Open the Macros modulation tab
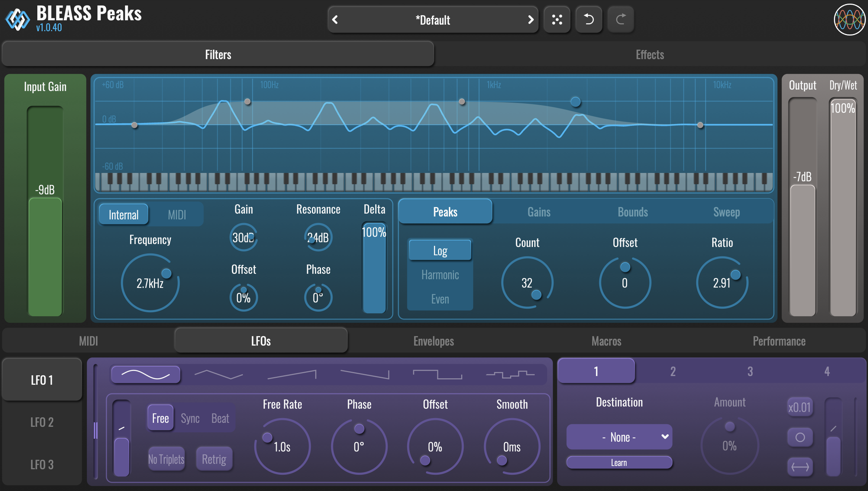Image resolution: width=868 pixels, height=491 pixels. 606,341
